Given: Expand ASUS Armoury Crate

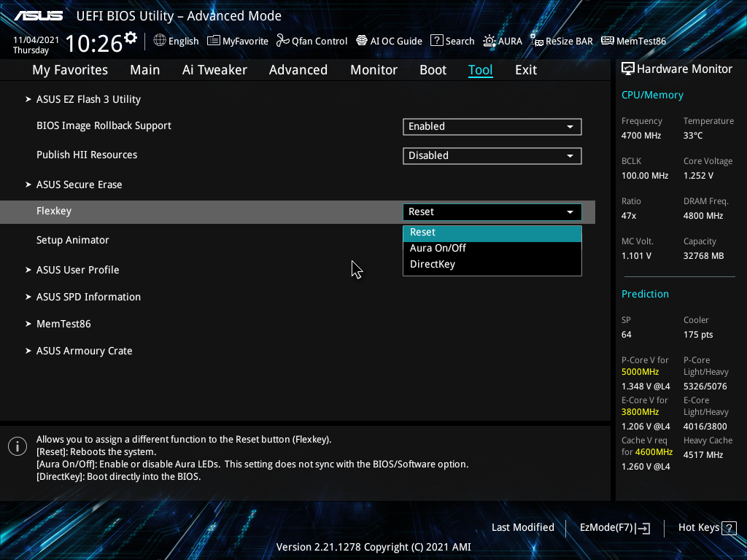Looking at the screenshot, I should coord(85,351).
